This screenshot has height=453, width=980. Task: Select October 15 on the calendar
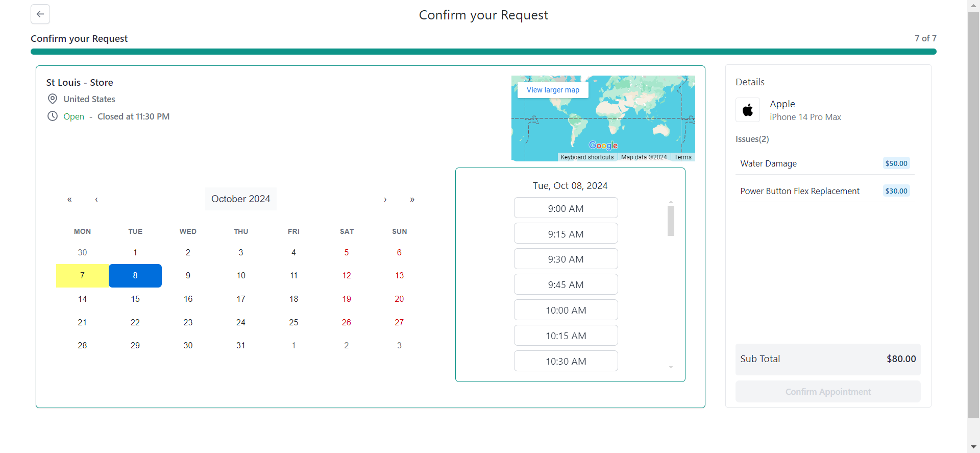[x=135, y=299]
